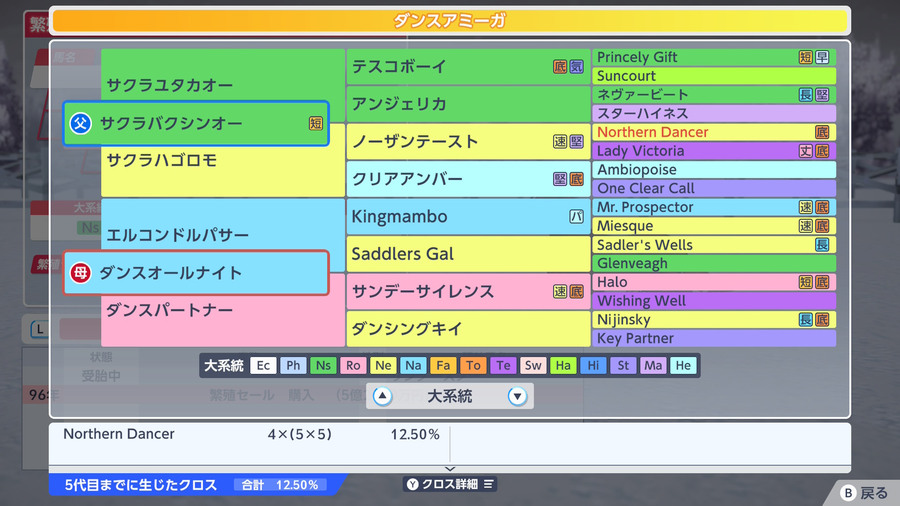Screen dimensions: 900x506
Task: Select the St lineage swatch
Action: [623, 365]
